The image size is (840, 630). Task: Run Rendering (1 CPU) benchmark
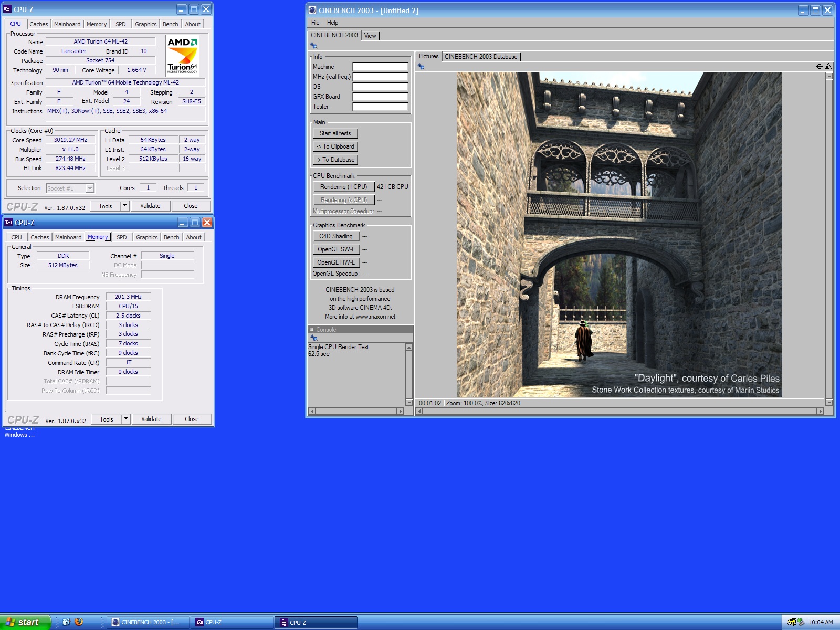click(x=344, y=187)
